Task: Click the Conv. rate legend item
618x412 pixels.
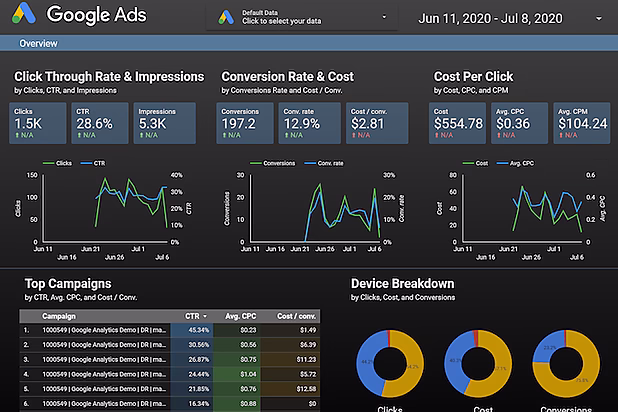Action: [x=324, y=163]
